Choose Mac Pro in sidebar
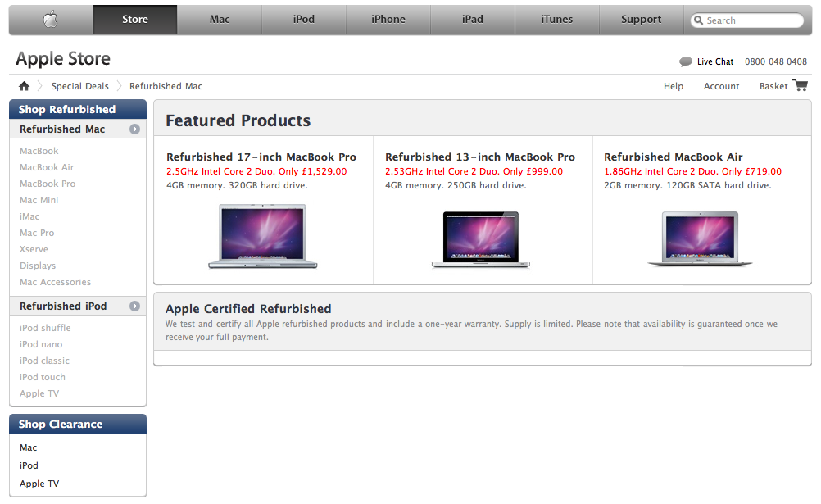 (37, 233)
